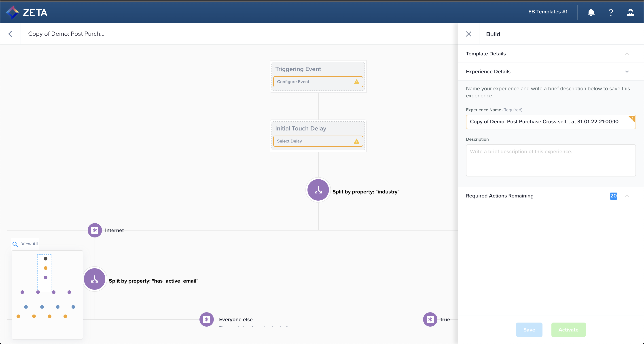The width and height of the screenshot is (644, 344).
Task: Click the Zeta logo
Action: pyautogui.click(x=27, y=12)
